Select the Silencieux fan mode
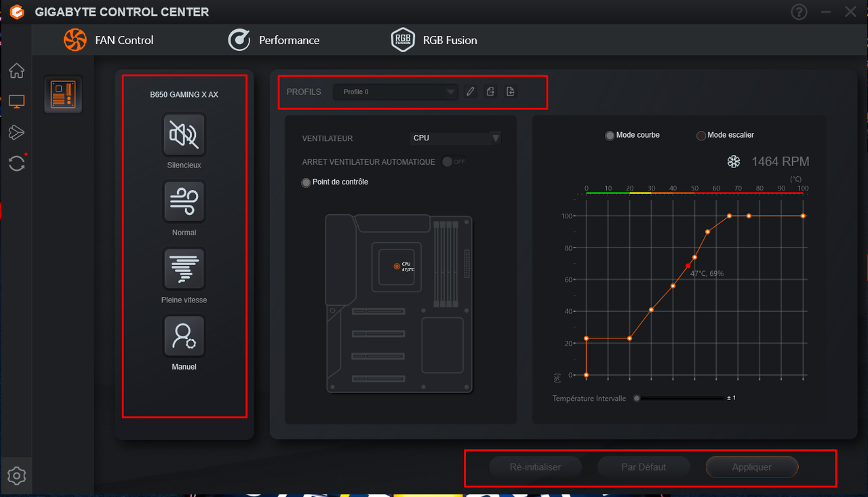Viewport: 868px width, 497px height. coord(184,134)
